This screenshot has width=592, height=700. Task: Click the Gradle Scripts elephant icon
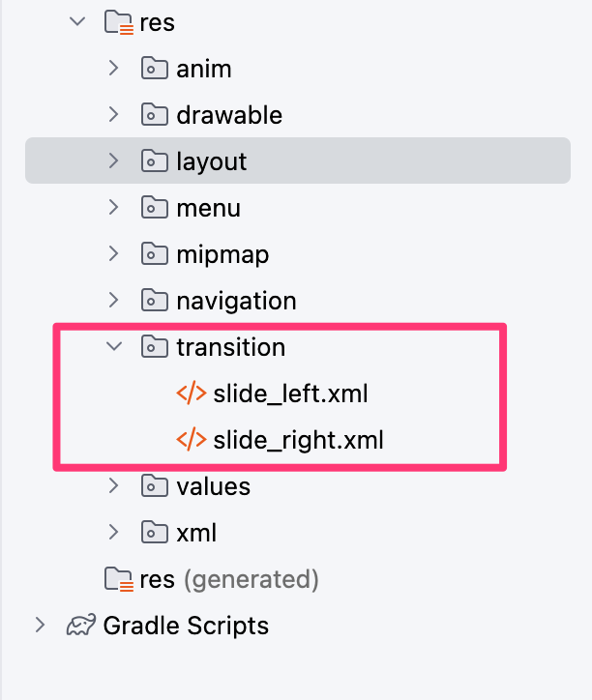click(80, 626)
